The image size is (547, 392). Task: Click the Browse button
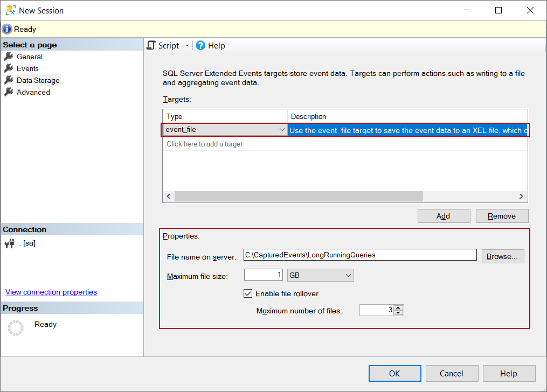[x=503, y=256]
